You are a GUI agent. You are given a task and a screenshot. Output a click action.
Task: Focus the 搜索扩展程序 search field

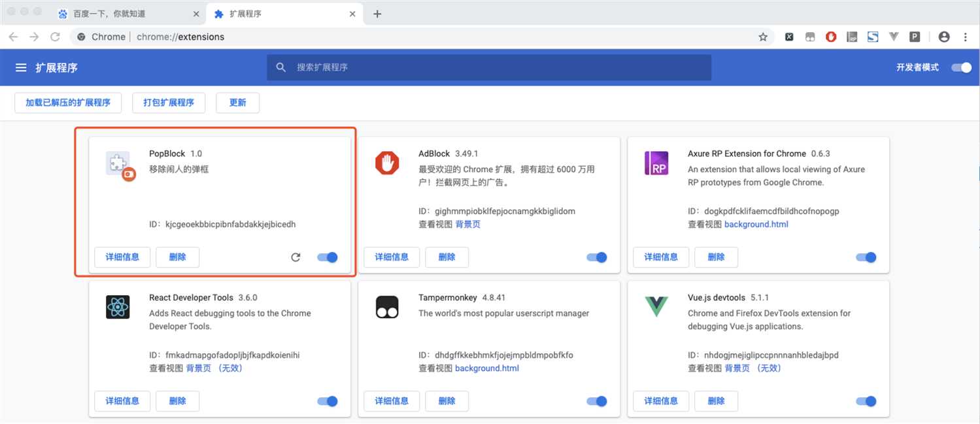point(489,67)
